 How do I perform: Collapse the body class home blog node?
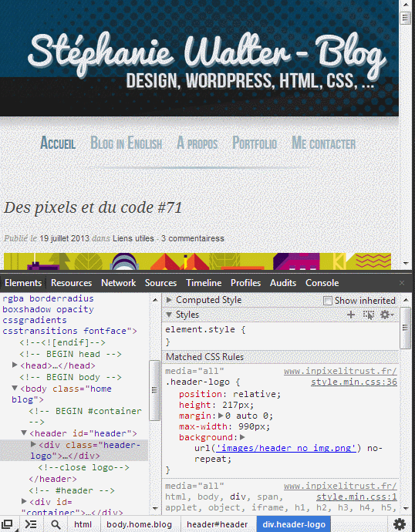15,388
